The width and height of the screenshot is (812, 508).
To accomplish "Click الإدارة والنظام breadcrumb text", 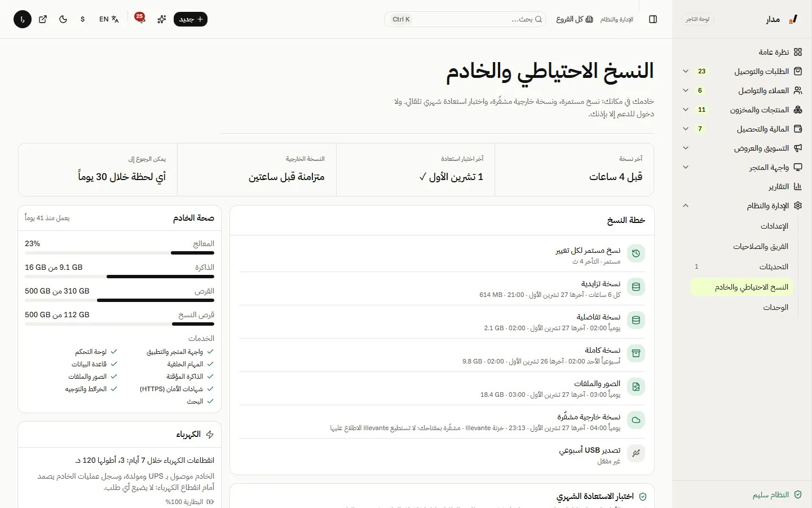I will point(616,19).
